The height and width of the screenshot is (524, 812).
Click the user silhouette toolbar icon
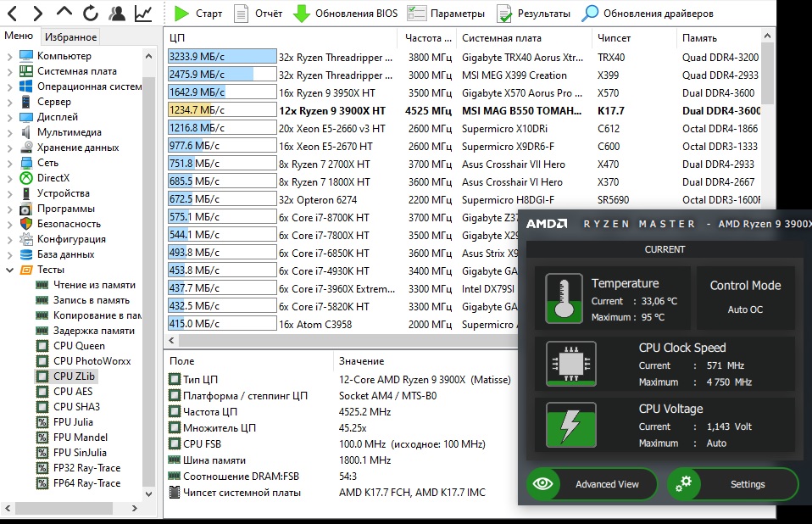(117, 13)
